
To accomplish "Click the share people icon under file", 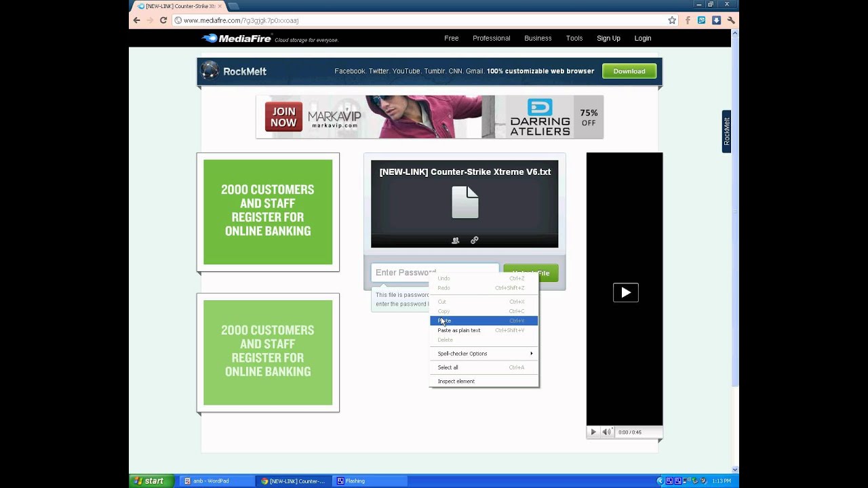I will [456, 240].
